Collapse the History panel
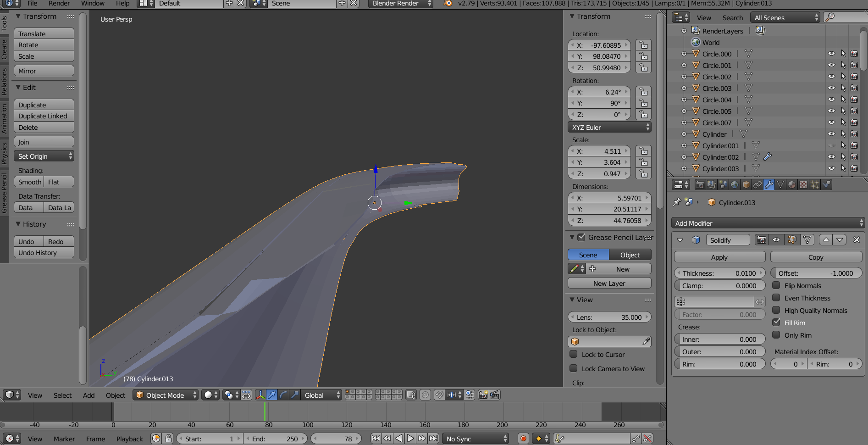The image size is (868, 445). [x=18, y=224]
